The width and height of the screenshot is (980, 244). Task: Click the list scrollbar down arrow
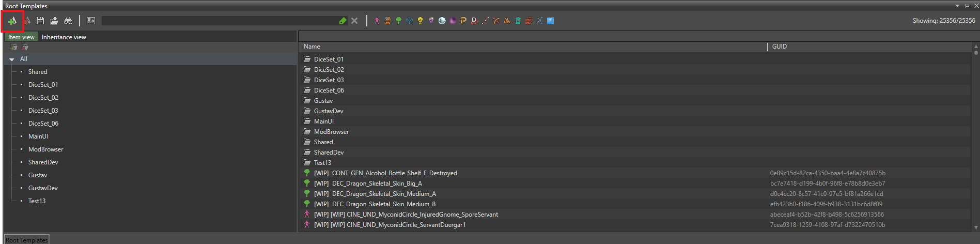pyautogui.click(x=976, y=227)
